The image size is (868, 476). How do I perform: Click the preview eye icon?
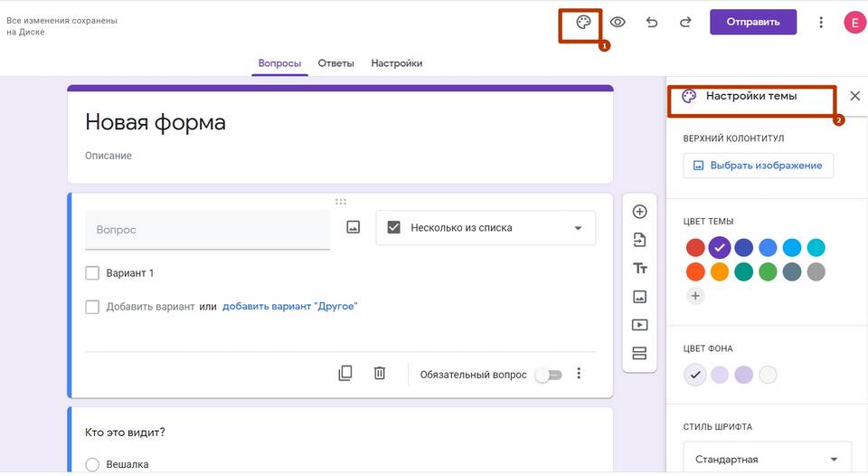click(618, 22)
